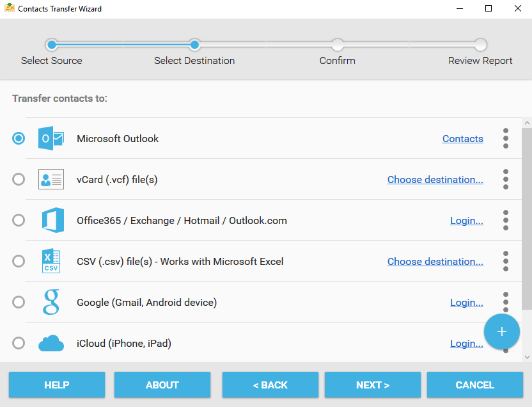Select Google (Gmail, Android) radio button
The width and height of the screenshot is (532, 407).
pyautogui.click(x=19, y=302)
